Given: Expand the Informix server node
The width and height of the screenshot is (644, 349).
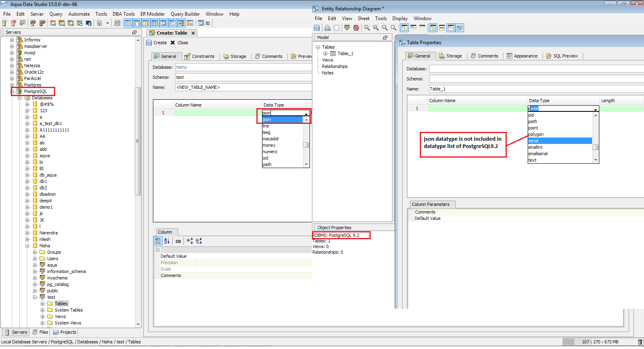Looking at the screenshot, I should click(12, 40).
